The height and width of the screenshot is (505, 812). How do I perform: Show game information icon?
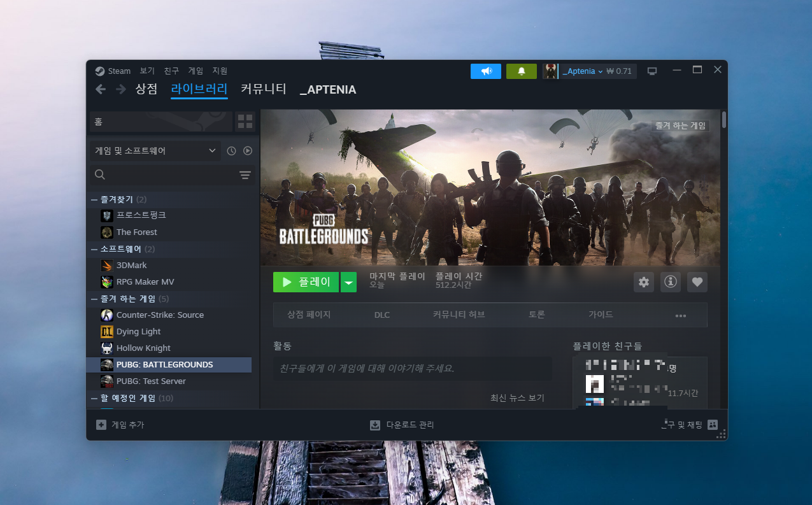pyautogui.click(x=670, y=282)
